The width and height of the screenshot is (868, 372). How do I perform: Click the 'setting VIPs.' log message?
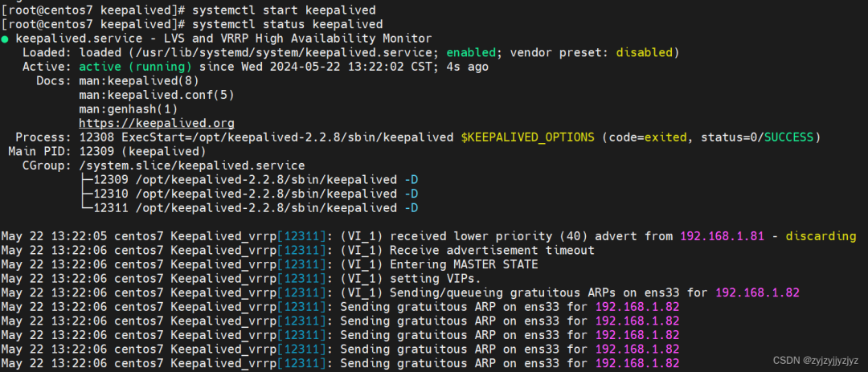point(436,279)
